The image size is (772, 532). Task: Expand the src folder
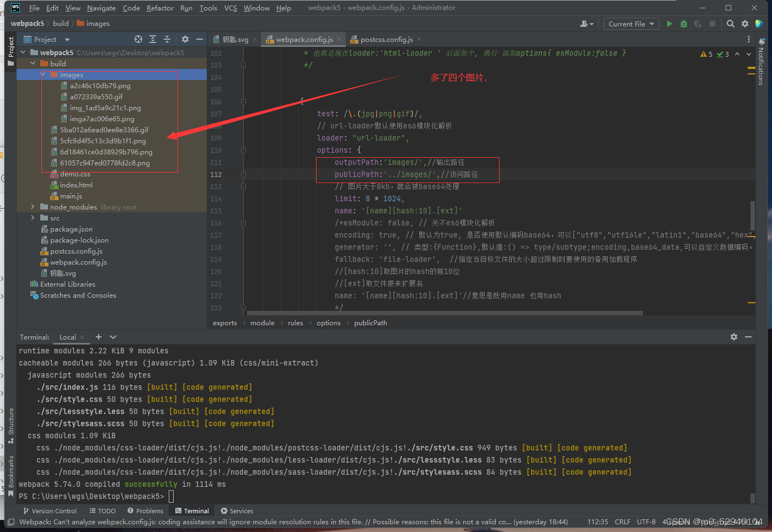tap(33, 218)
